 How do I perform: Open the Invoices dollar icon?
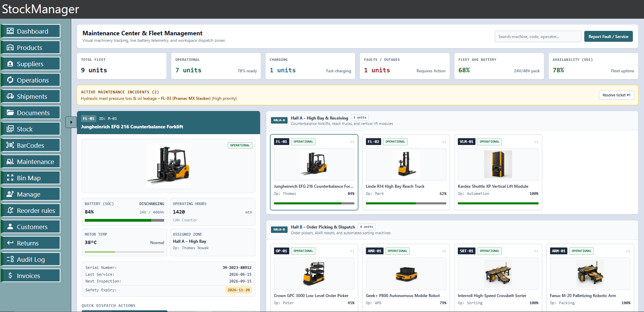click(x=10, y=275)
